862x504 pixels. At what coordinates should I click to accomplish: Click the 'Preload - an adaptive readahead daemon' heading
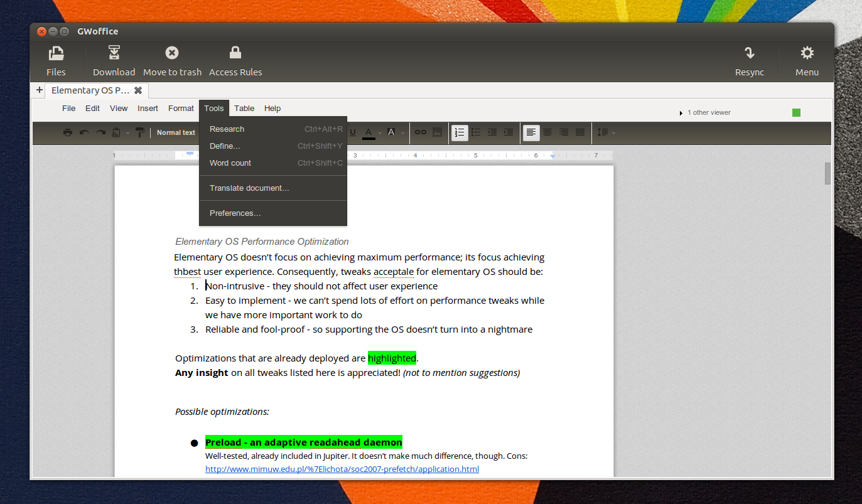(x=304, y=442)
